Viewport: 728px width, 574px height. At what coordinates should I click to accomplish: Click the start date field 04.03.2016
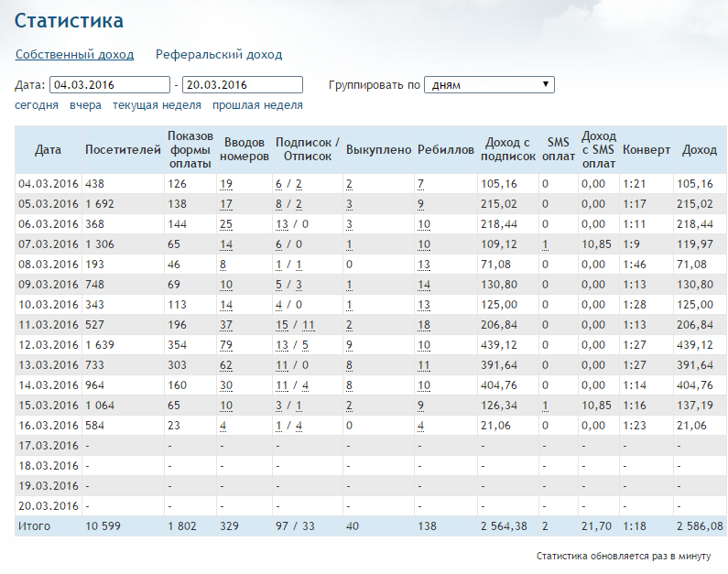click(x=109, y=85)
